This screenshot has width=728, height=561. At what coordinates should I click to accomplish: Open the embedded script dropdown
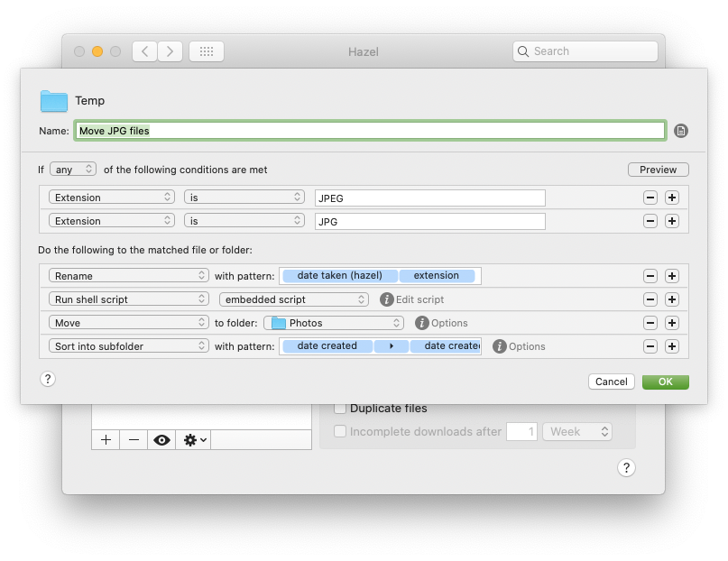pos(294,299)
